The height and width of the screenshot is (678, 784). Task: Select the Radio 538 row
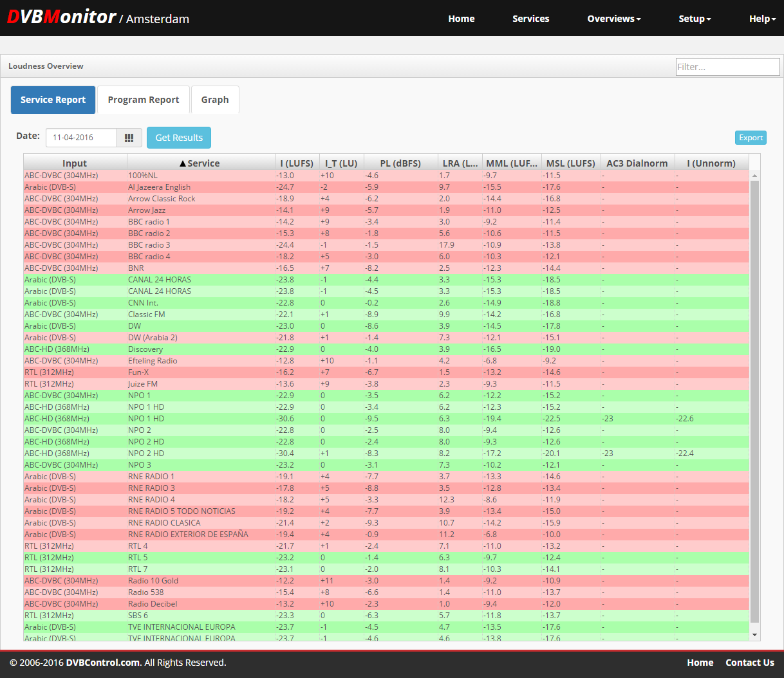click(x=386, y=592)
